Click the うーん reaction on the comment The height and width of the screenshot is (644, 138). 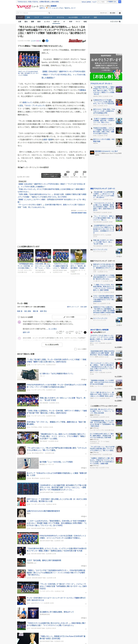point(77,333)
